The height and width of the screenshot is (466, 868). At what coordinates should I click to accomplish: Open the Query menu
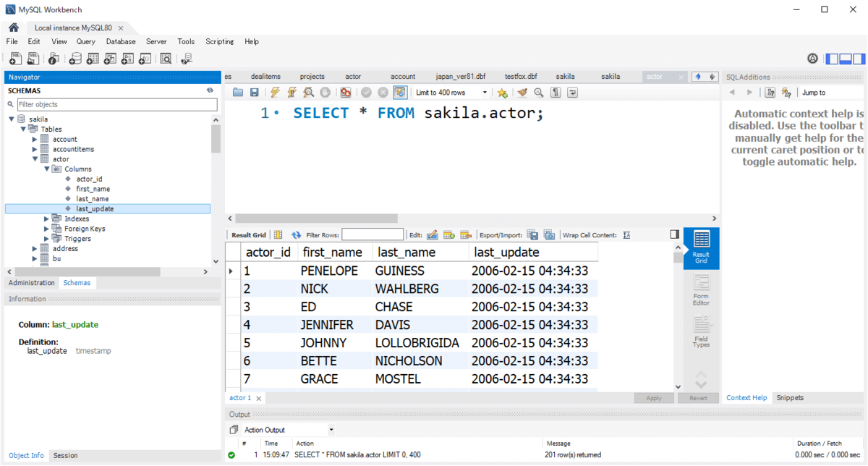click(x=85, y=42)
